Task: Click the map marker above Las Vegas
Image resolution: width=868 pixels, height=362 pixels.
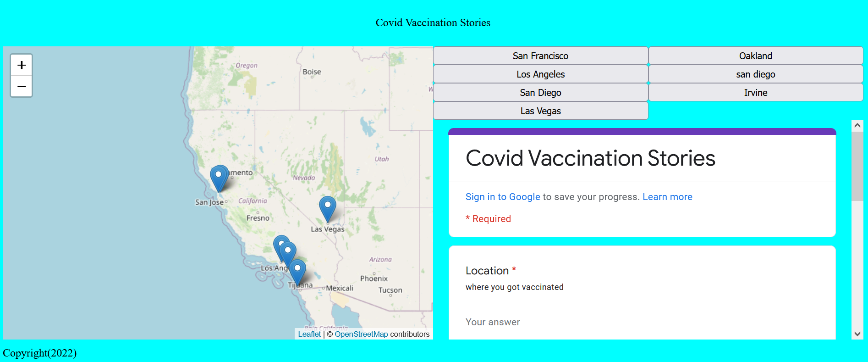Action: coord(327,207)
